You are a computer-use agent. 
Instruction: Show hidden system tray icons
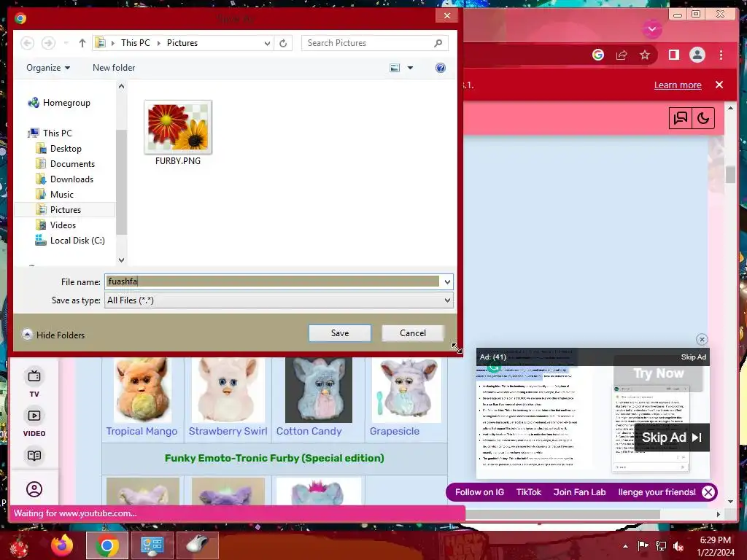[625, 546]
